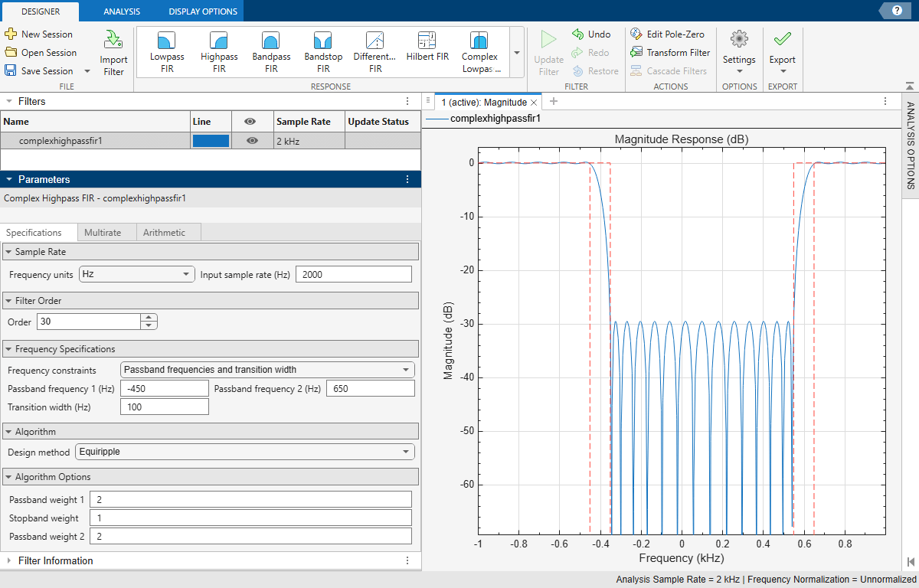Click the Passband weight 2 field
Screen dimensions: 919x588
click(250, 537)
